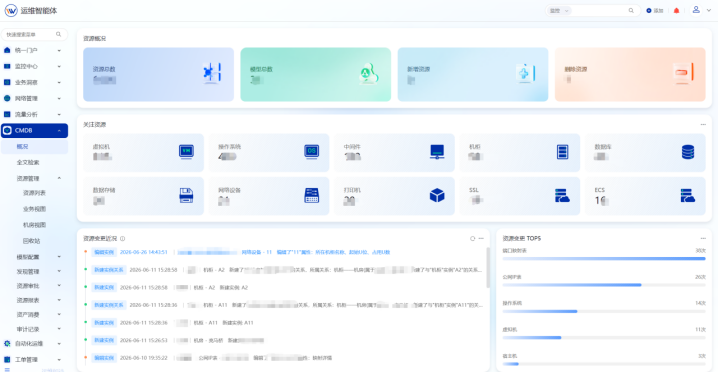Click the 网络设备 card icon
Image resolution: width=718 pixels, height=373 pixels.
pyautogui.click(x=312, y=195)
